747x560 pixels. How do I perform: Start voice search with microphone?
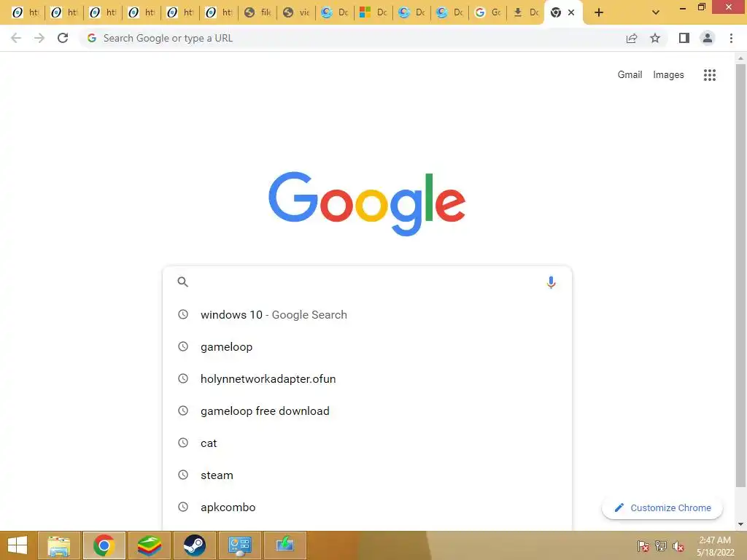[x=551, y=282]
